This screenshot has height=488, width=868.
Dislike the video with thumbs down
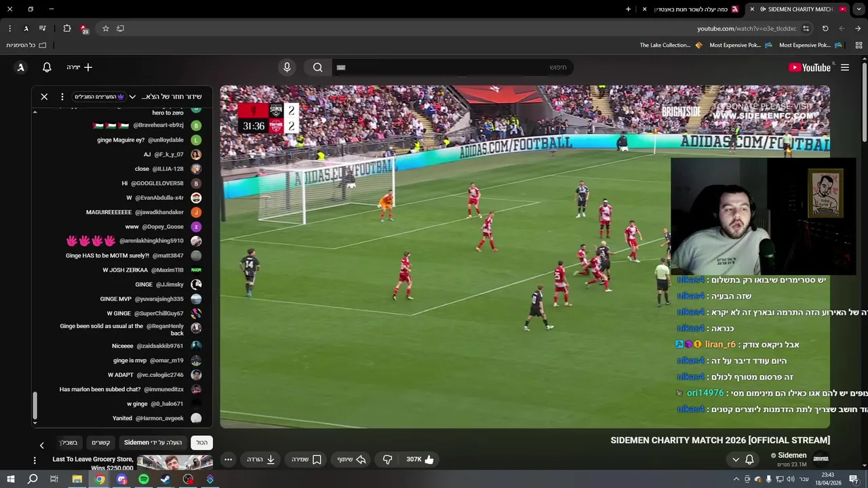(x=387, y=460)
